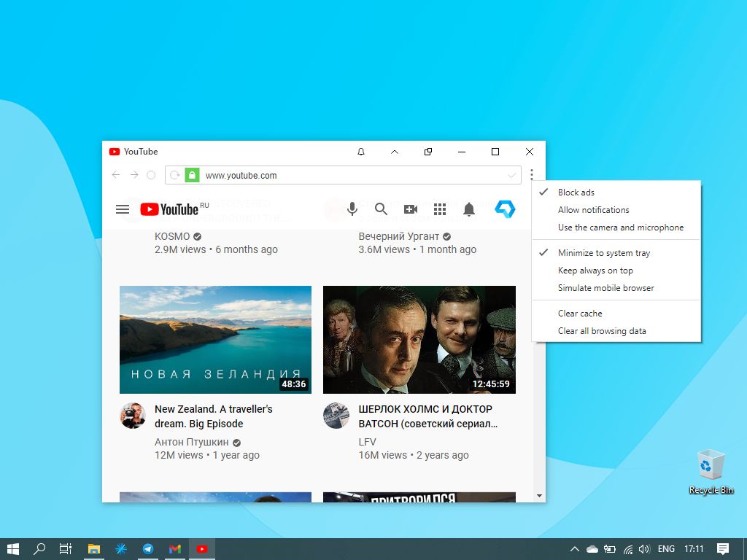
Task: Enable Use the camera and microphone
Action: pos(616,227)
